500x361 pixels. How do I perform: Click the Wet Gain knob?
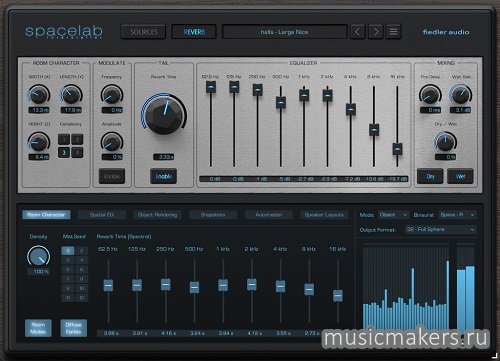[461, 95]
